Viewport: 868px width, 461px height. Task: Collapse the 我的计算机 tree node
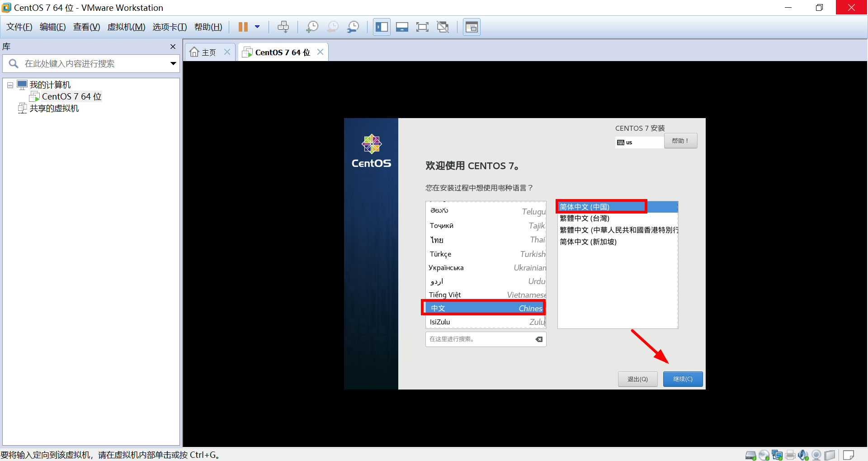point(10,85)
